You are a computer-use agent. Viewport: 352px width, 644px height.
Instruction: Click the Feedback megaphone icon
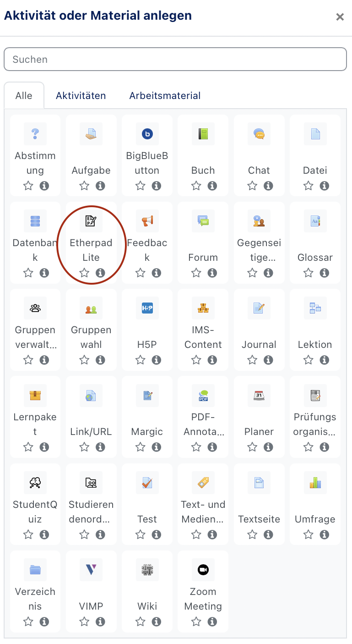point(147,221)
